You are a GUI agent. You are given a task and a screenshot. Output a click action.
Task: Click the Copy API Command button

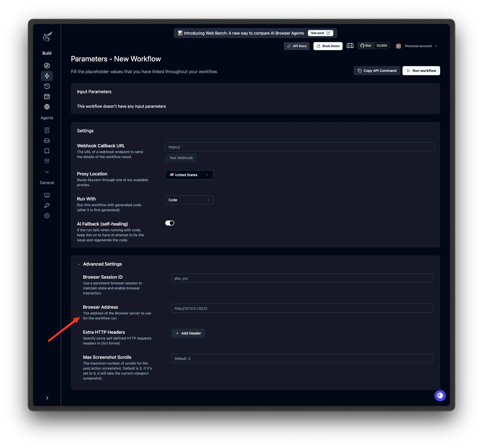(x=377, y=70)
